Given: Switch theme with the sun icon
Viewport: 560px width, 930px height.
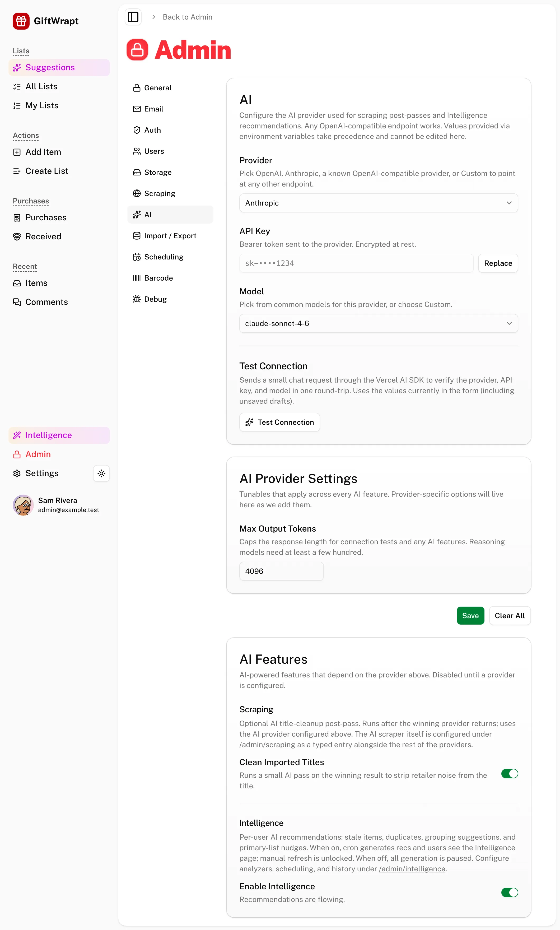Looking at the screenshot, I should [101, 473].
